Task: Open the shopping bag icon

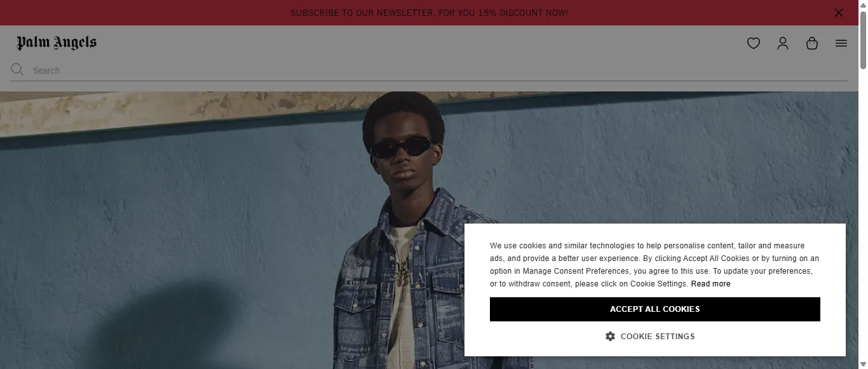Action: 812,43
